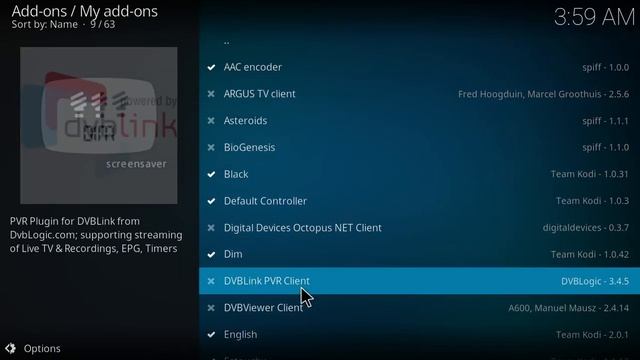Click the 'Sort by: Name' label
This screenshot has width=640, height=360.
(x=44, y=24)
